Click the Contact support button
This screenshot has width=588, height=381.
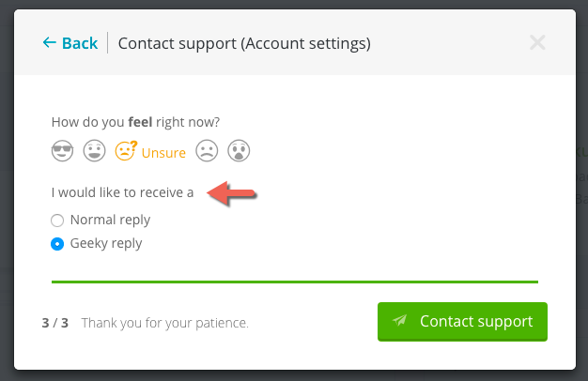[x=462, y=321]
